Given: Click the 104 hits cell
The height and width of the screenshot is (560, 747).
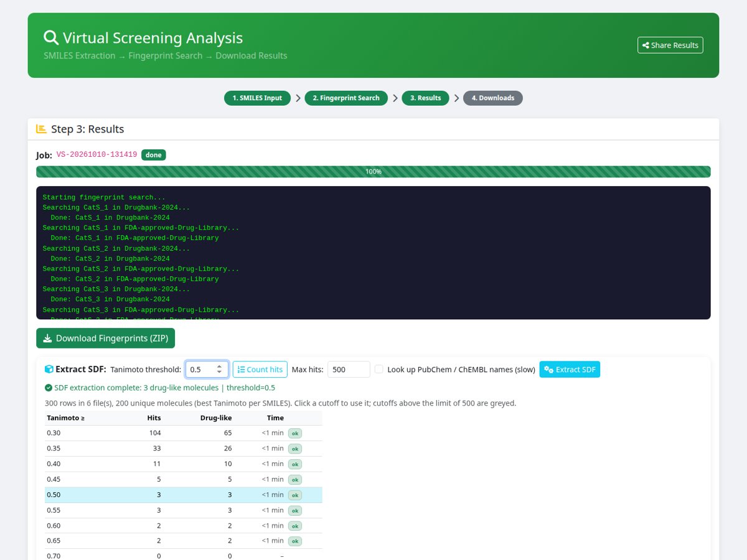Looking at the screenshot, I should pos(155,433).
